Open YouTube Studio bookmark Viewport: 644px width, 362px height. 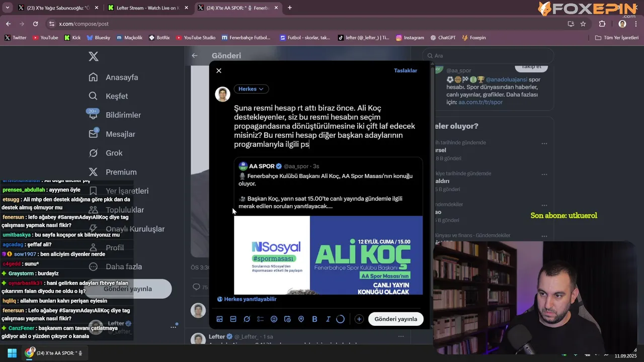tap(196, 38)
